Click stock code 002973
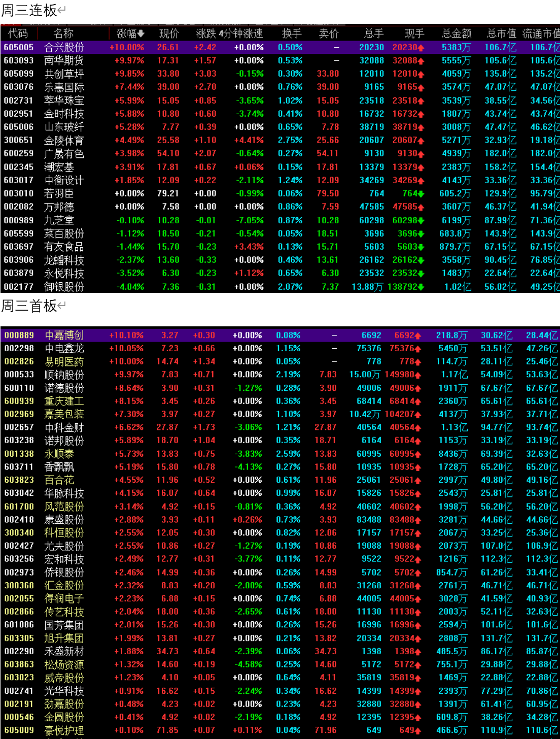 [x=19, y=572]
